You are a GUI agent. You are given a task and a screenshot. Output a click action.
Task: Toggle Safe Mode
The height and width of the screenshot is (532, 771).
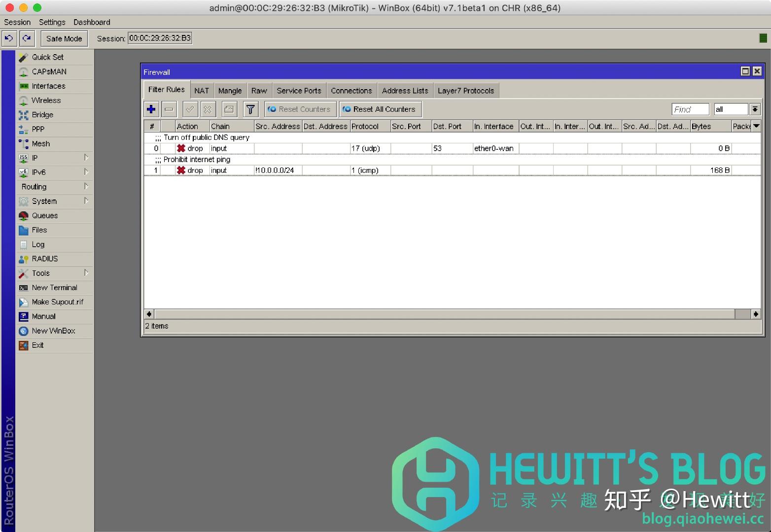pyautogui.click(x=64, y=38)
